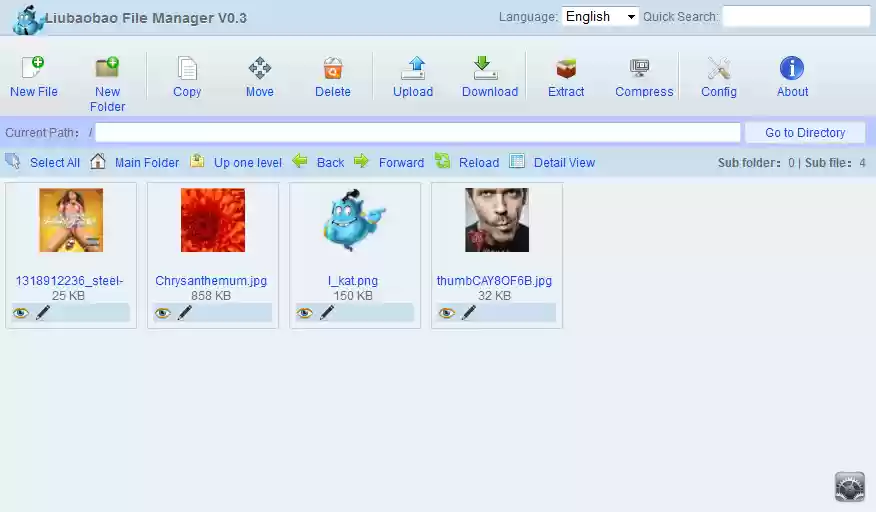Preview Chrysanthemum.jpg with eye icon
Viewport: 876px width, 512px height.
[163, 313]
